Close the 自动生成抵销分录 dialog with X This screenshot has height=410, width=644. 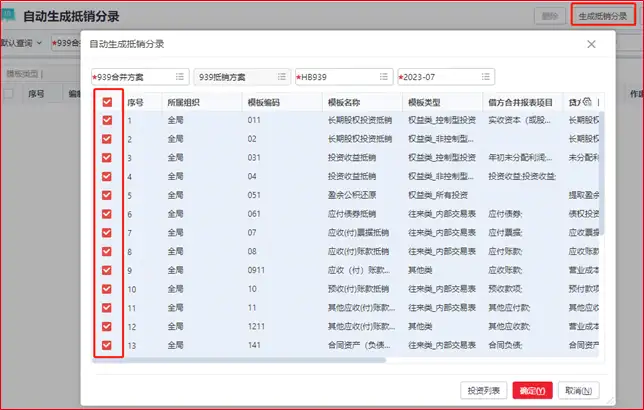(591, 44)
